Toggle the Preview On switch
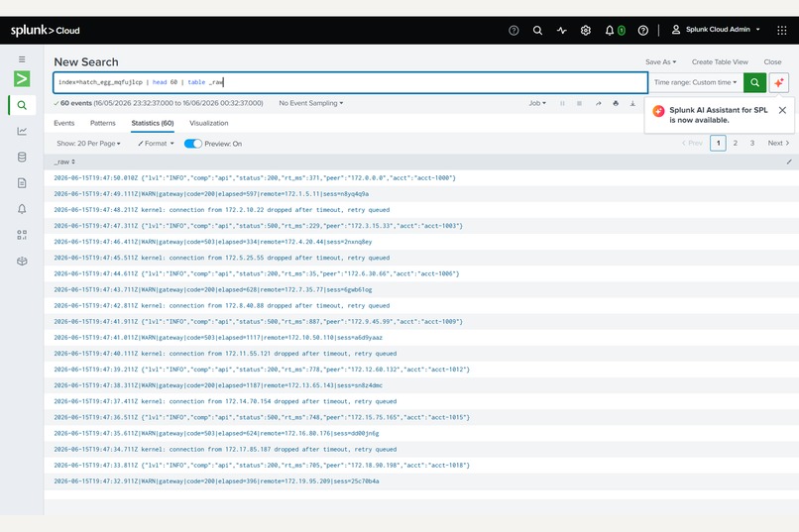The image size is (799, 532). pyautogui.click(x=193, y=144)
